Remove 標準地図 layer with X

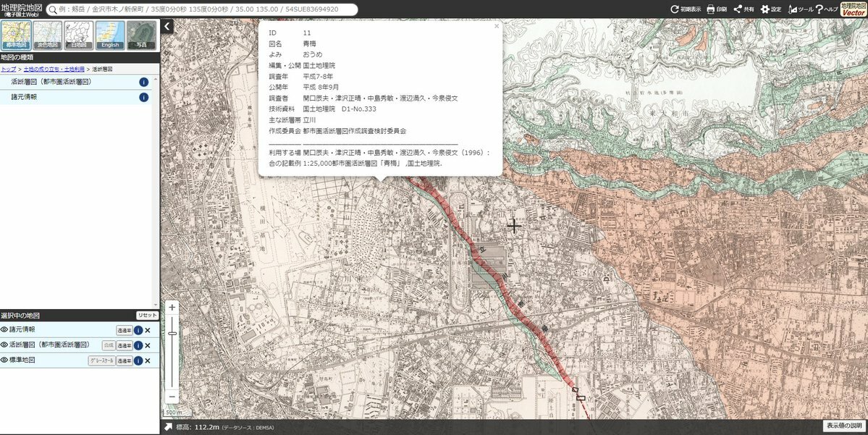(148, 361)
